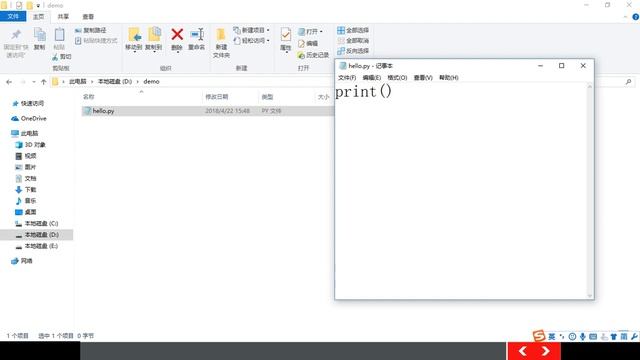Viewport: 640px width, 360px height.
Task: Open the Quick Access Toolbar customize dropdown
Action: click(38, 6)
